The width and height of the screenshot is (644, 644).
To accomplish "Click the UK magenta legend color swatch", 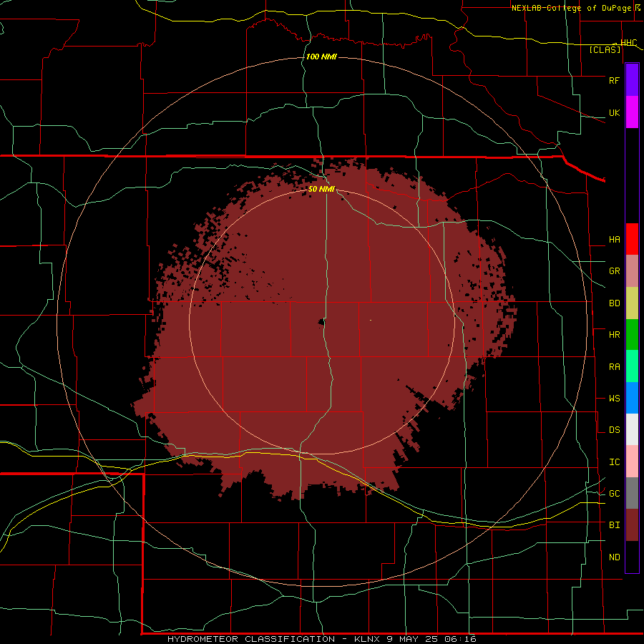I will click(632, 112).
